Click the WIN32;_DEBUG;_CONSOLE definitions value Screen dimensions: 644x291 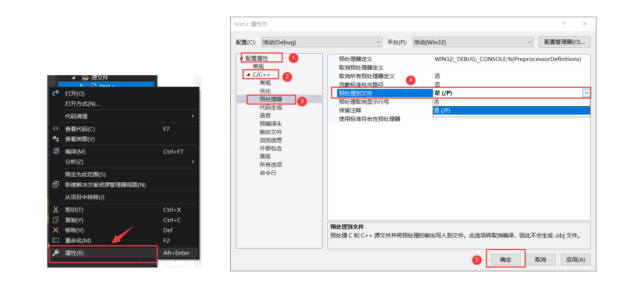[x=508, y=59]
